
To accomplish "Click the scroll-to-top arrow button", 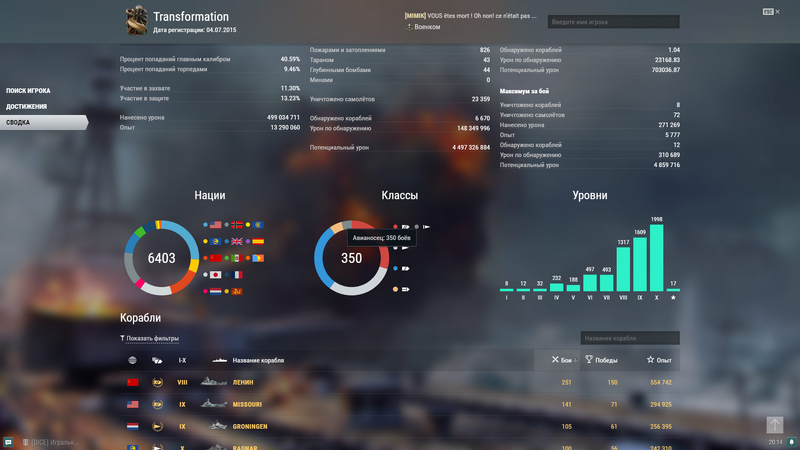I will [x=775, y=425].
